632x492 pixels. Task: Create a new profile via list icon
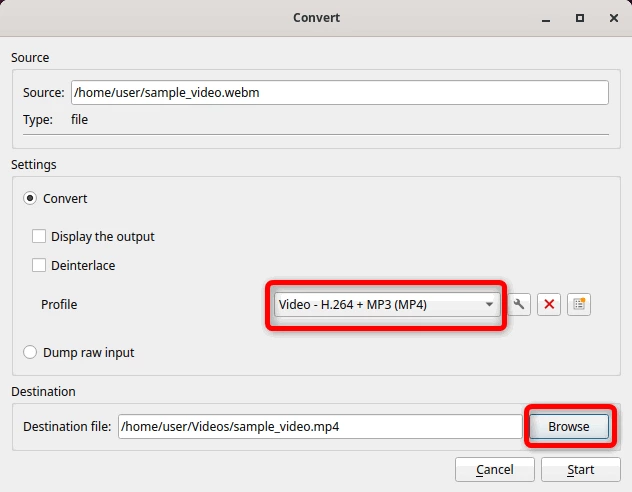[579, 304]
